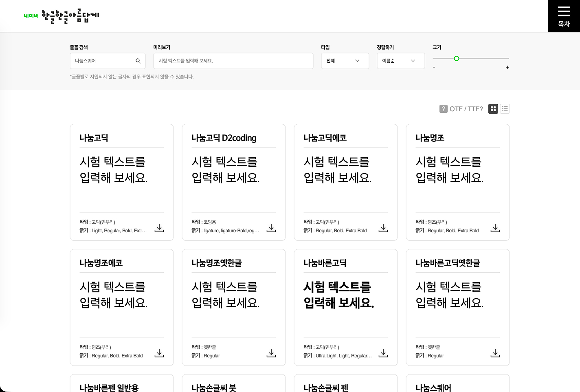Download the 나눔고딕 D2coding font
Viewport: 580px width, 392px height.
(x=271, y=228)
